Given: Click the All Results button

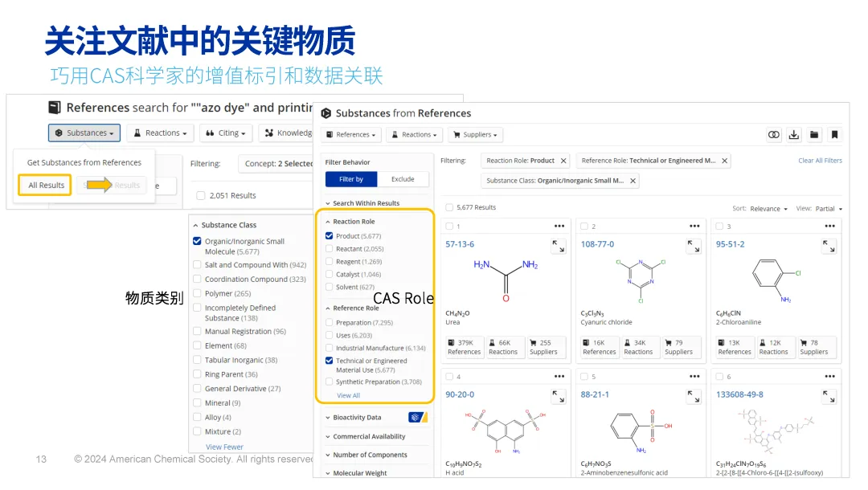Looking at the screenshot, I should point(46,186).
